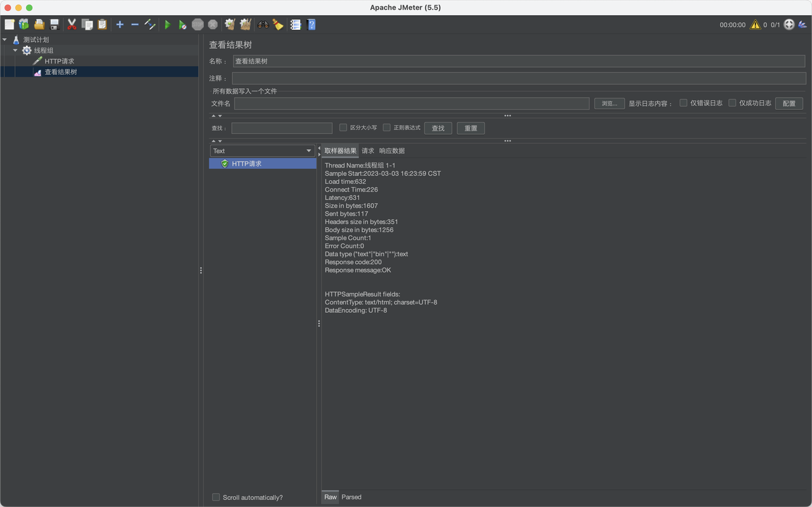Start the test with green play icon

(167, 25)
